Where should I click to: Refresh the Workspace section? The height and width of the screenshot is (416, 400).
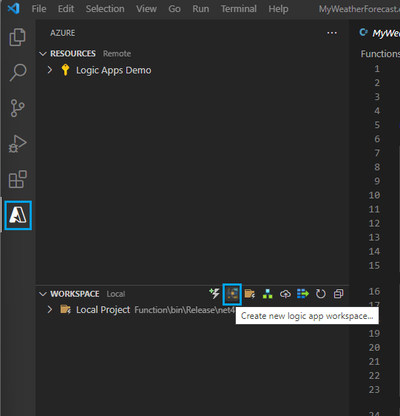tap(320, 294)
